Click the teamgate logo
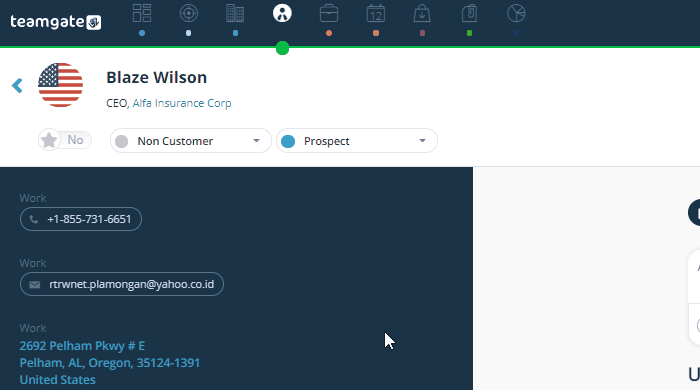Viewport: 700px width, 390px height. (x=56, y=21)
